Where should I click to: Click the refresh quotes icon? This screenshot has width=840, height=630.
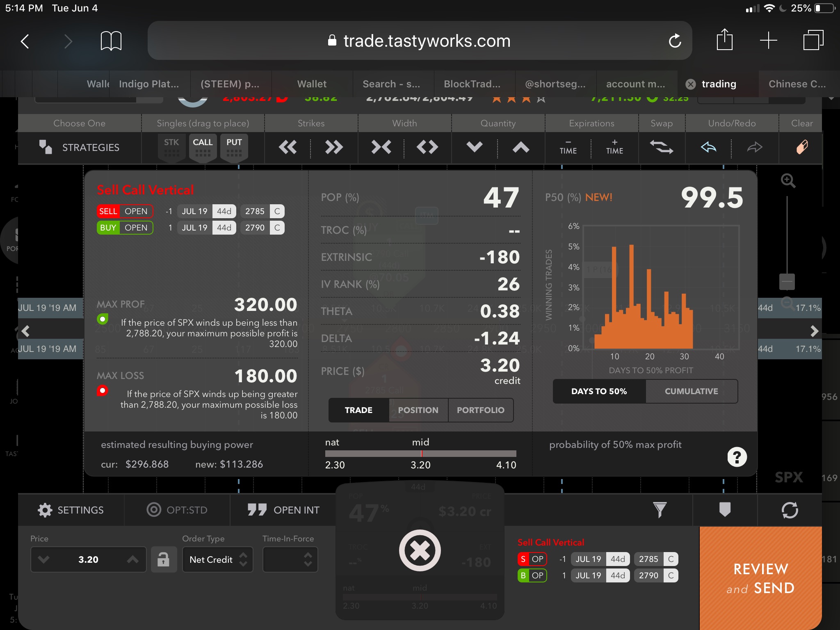[790, 510]
